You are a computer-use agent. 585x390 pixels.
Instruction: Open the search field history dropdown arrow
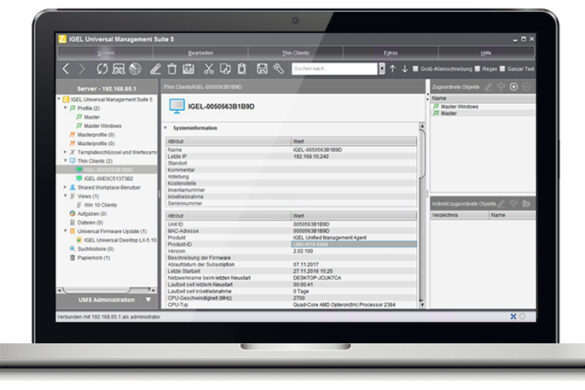point(382,69)
